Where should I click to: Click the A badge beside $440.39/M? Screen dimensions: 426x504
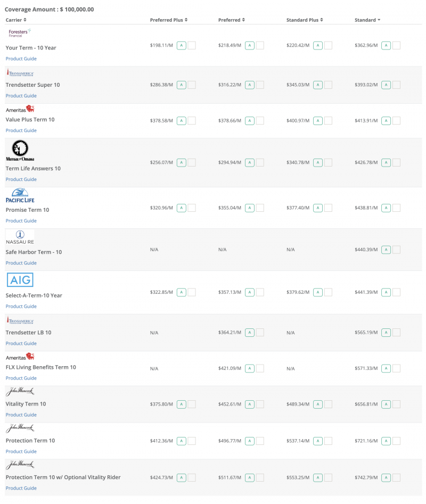[x=386, y=250]
